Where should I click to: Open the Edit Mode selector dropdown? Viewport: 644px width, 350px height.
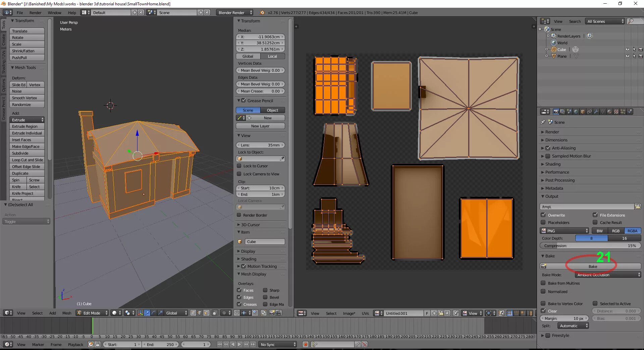click(x=92, y=313)
